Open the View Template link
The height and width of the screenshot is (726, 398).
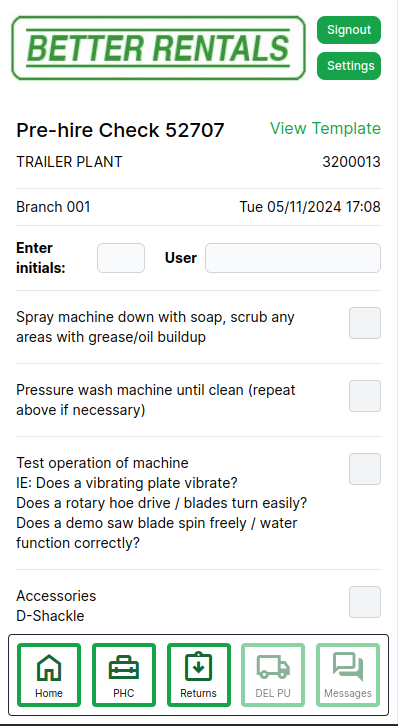click(x=325, y=128)
